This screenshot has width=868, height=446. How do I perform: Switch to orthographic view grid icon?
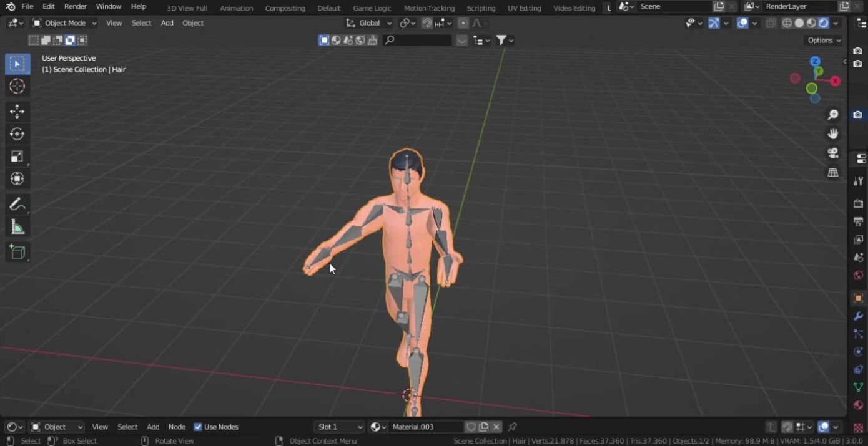tap(832, 173)
